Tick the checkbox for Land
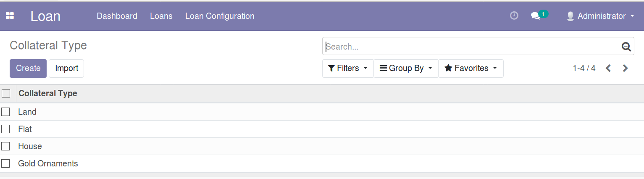 [x=5, y=112]
